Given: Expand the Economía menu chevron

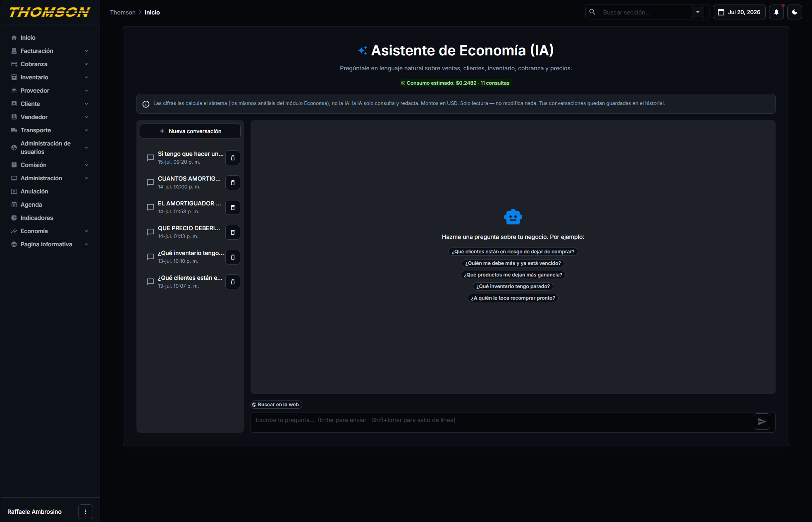Looking at the screenshot, I should tap(86, 231).
